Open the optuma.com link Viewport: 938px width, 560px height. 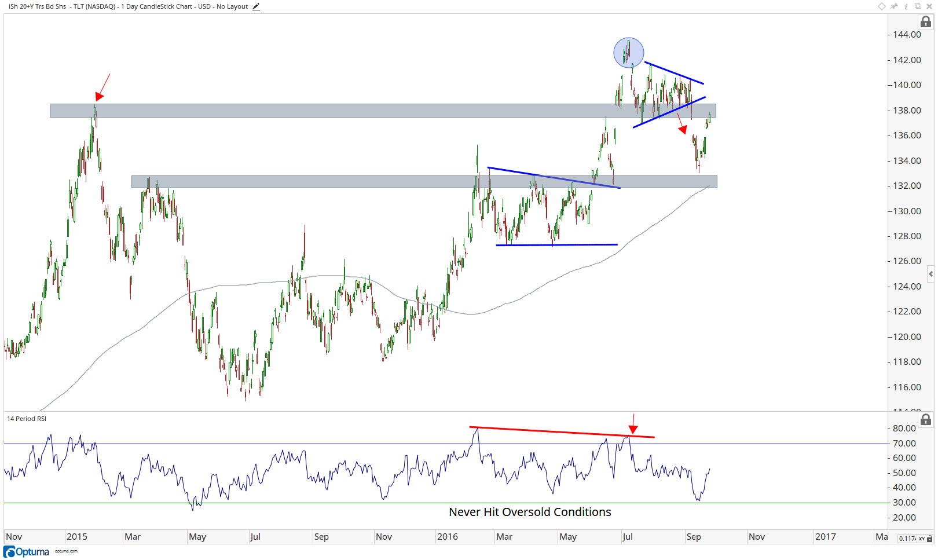click(66, 551)
